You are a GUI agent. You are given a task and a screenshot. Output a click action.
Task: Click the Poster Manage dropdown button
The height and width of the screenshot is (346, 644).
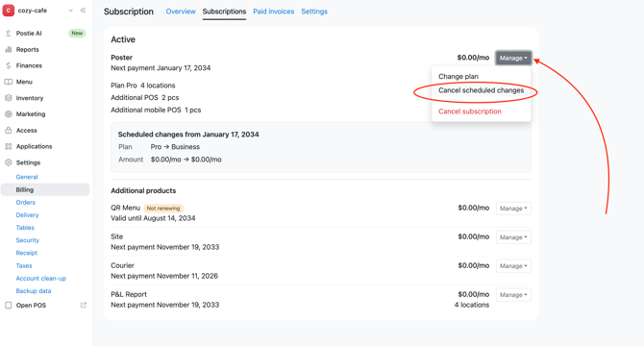pyautogui.click(x=513, y=58)
